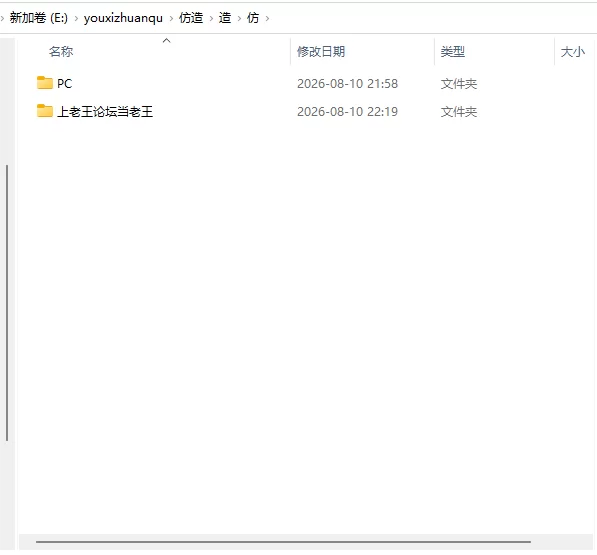Sort by 大小 column header
The height and width of the screenshot is (555, 597).
coord(573,51)
